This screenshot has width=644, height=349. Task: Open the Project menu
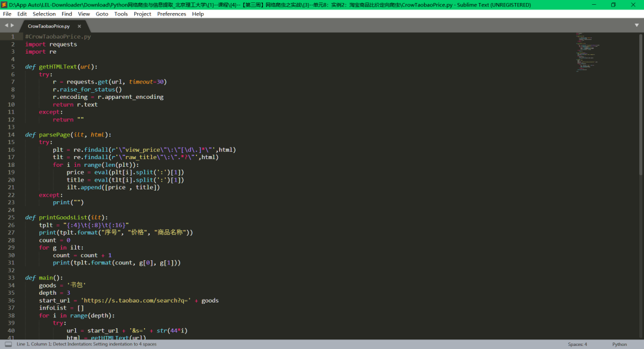[x=142, y=14]
